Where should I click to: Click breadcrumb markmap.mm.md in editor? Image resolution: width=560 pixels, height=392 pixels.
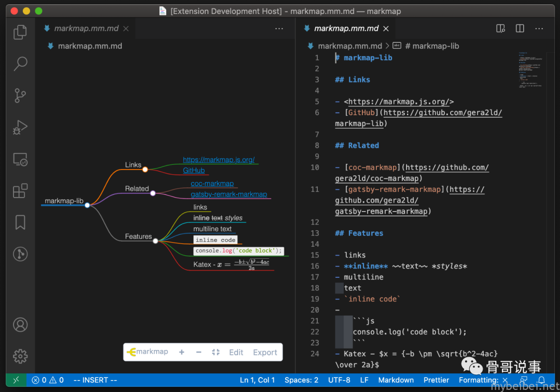pos(350,46)
